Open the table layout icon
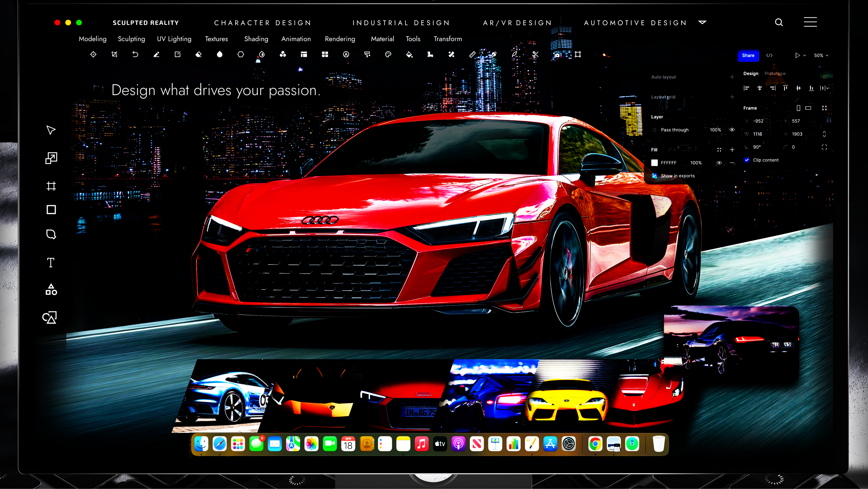 click(304, 54)
